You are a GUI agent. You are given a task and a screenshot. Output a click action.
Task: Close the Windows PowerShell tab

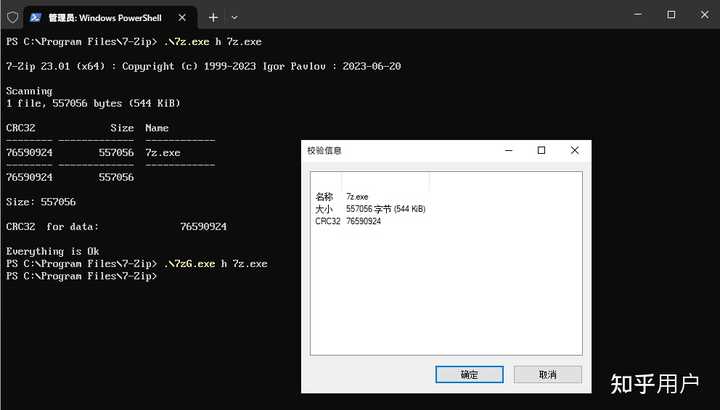click(x=182, y=17)
